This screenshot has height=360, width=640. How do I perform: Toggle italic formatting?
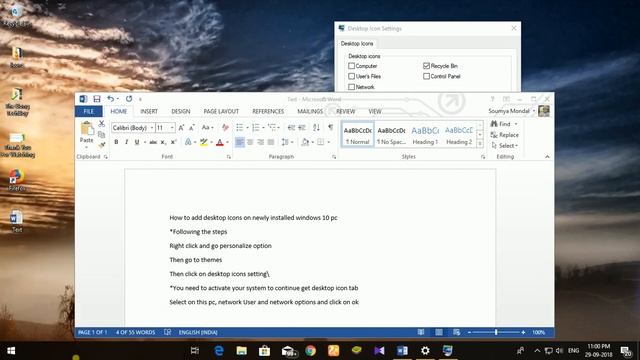tap(127, 142)
